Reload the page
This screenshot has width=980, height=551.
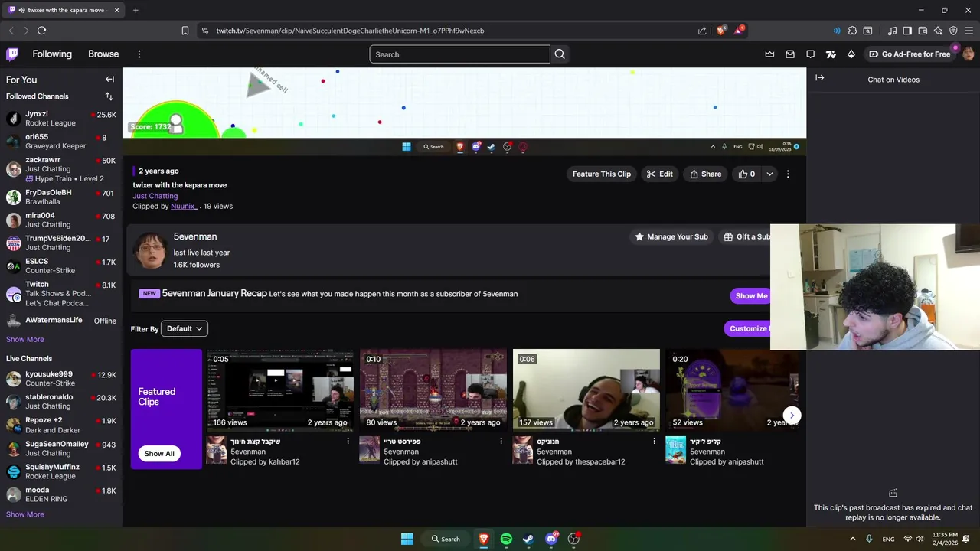(41, 31)
